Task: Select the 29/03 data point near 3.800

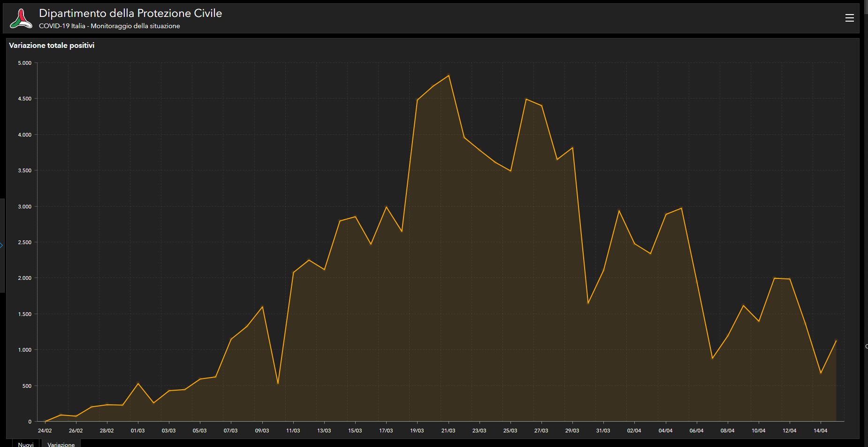Action: tap(572, 148)
